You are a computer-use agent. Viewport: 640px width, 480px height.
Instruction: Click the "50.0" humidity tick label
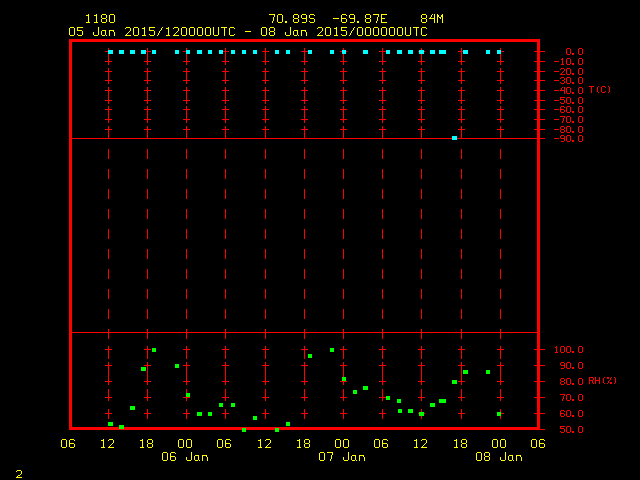click(x=573, y=430)
